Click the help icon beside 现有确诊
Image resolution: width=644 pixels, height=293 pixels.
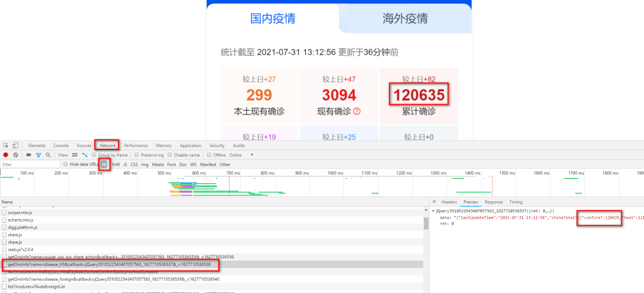click(357, 111)
